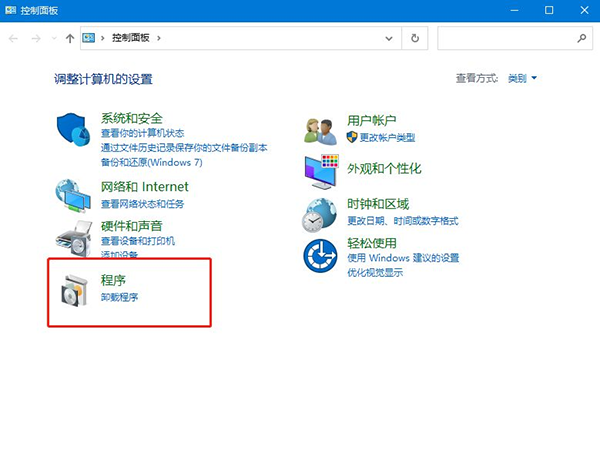Click the Clock and Region icon
600x454 pixels.
click(322, 213)
